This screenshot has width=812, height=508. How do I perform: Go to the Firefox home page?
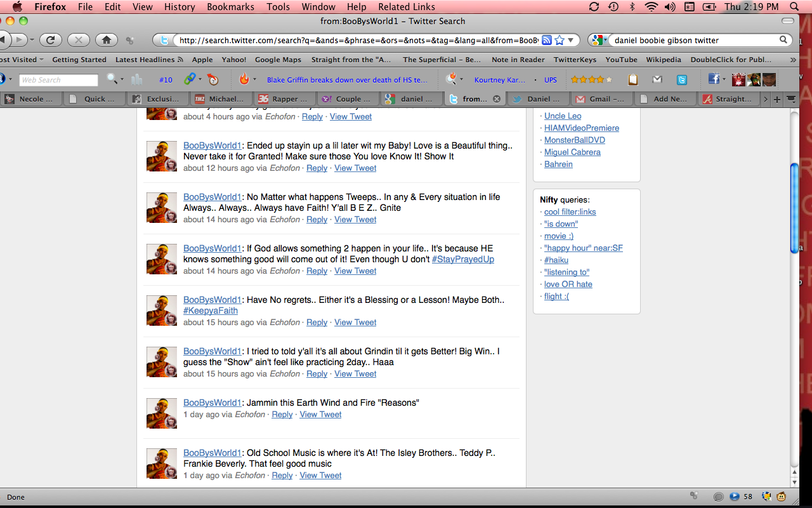(106, 40)
